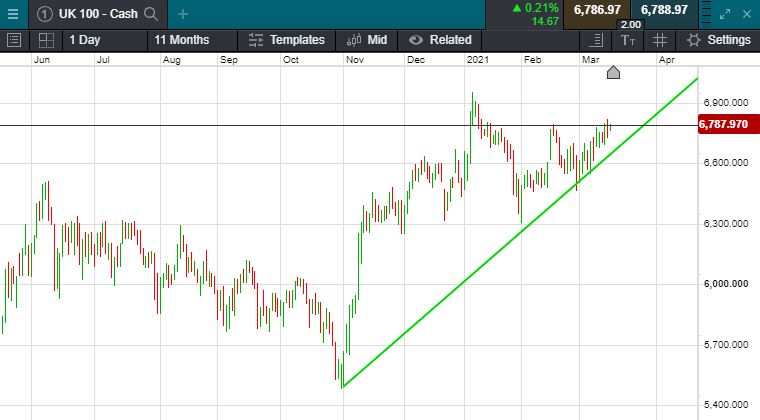The width and height of the screenshot is (760, 420).
Task: Open the 11 Months range dropdown
Action: click(182, 40)
